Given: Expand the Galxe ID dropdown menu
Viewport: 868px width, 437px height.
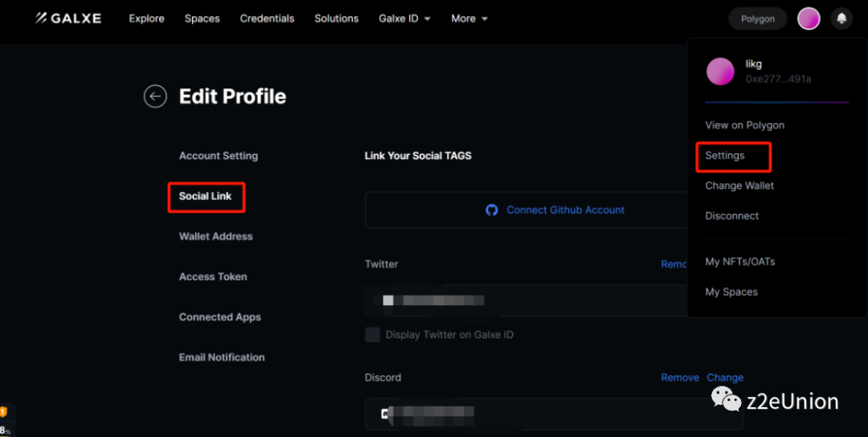Looking at the screenshot, I should coord(404,18).
